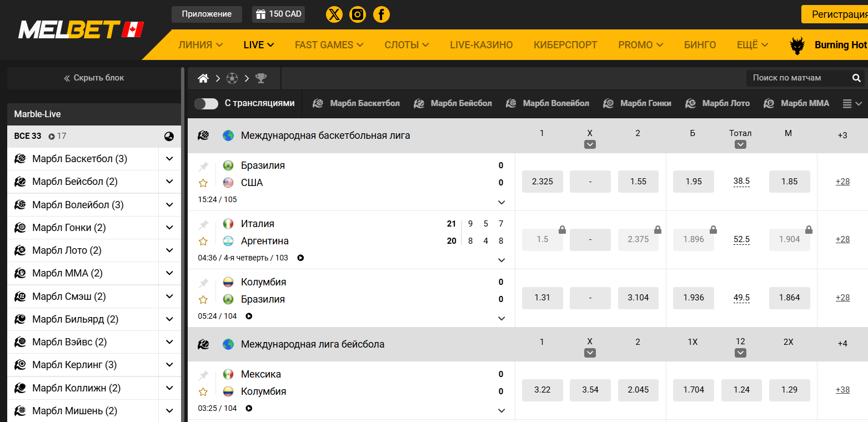Open +28 extra markets for Колумбия-Бразилия
The height and width of the screenshot is (422, 868).
(842, 297)
